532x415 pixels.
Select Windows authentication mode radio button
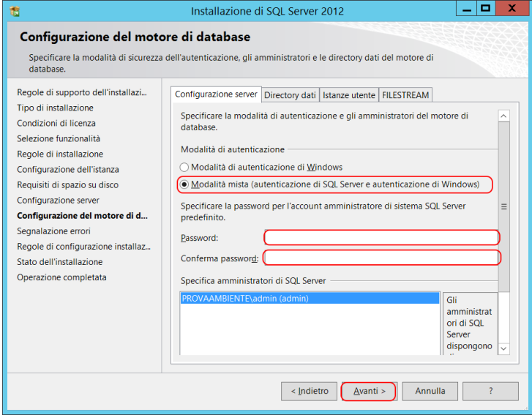point(184,168)
